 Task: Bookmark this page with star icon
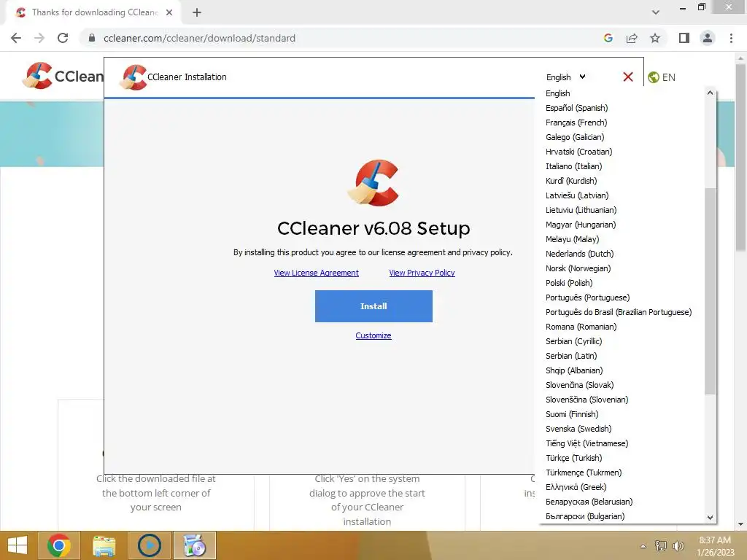tap(655, 38)
